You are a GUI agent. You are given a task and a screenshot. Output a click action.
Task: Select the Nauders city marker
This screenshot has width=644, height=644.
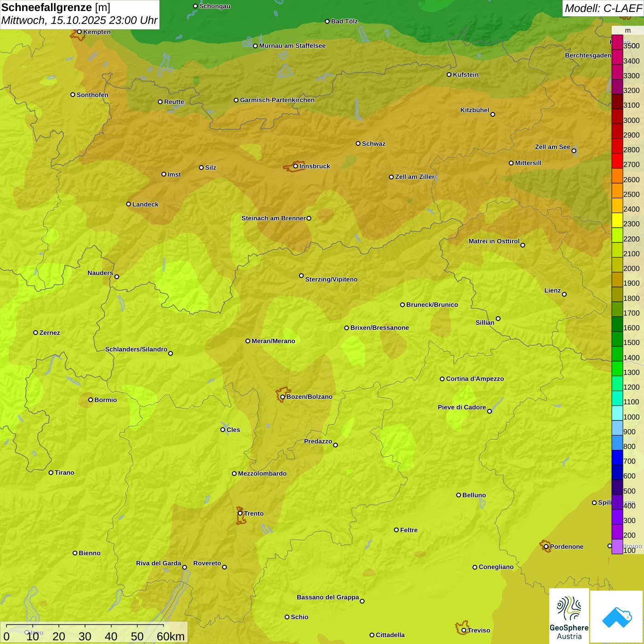(x=117, y=277)
